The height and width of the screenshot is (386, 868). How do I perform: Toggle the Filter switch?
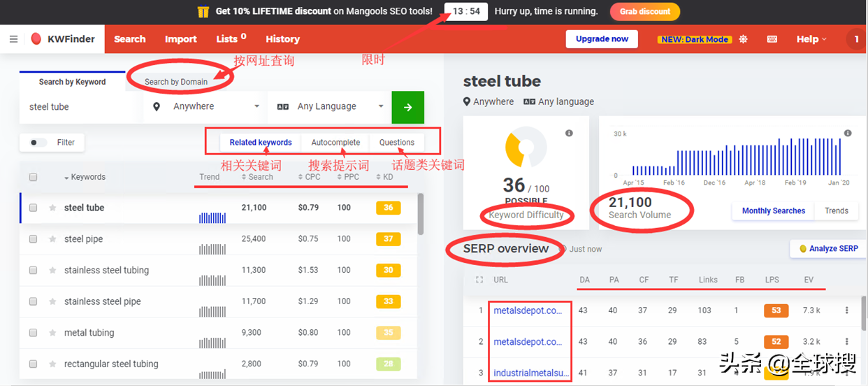tap(38, 143)
